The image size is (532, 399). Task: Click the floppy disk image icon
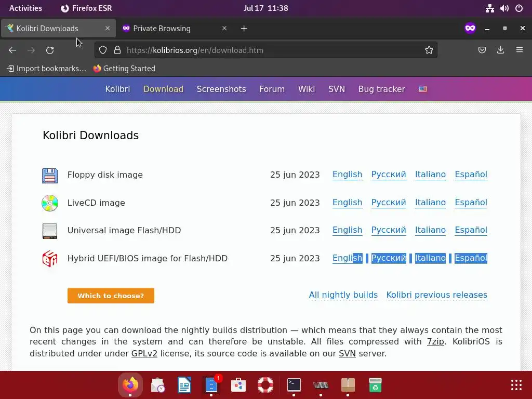(x=50, y=176)
